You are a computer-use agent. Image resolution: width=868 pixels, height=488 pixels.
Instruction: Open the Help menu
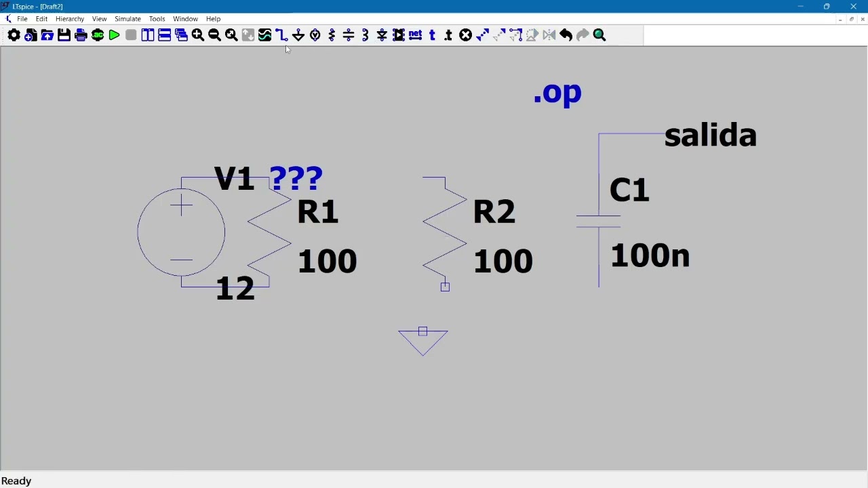click(213, 19)
